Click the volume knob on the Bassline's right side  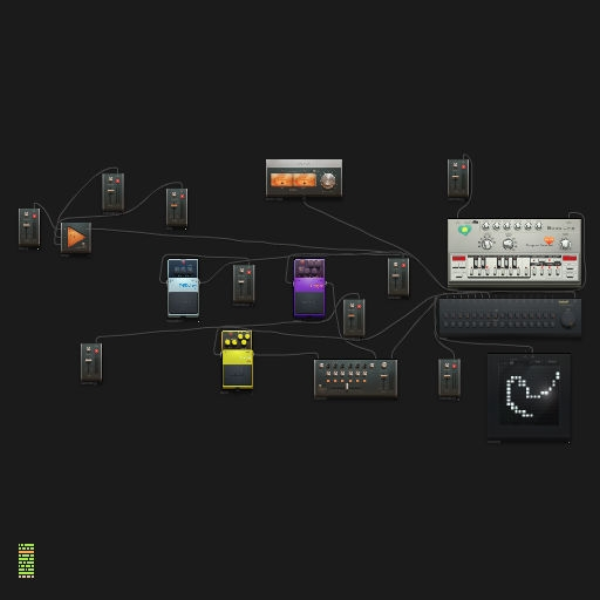pos(565,243)
